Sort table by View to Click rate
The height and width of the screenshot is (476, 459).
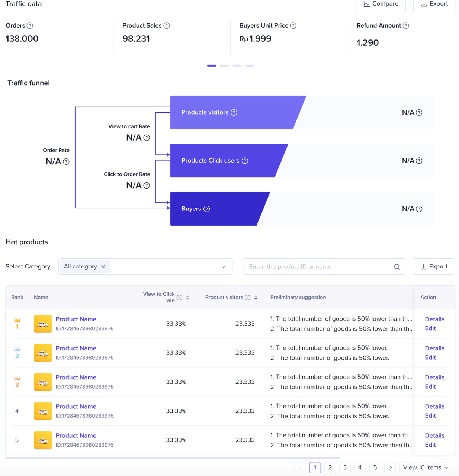(187, 297)
